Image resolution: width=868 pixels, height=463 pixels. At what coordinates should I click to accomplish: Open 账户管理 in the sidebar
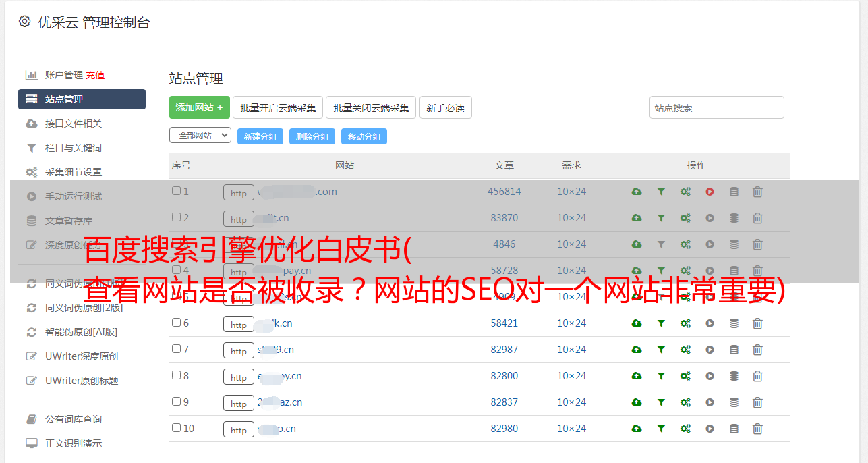tap(63, 75)
